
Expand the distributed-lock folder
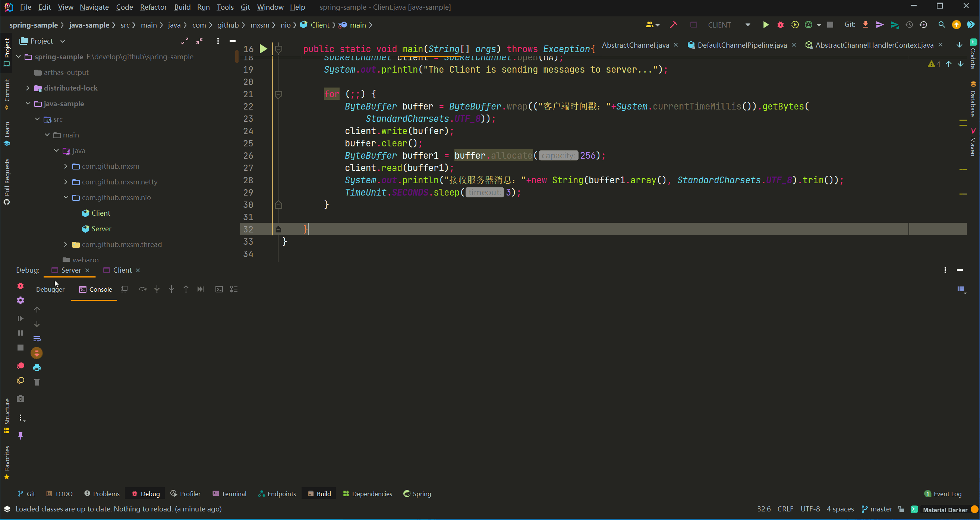coord(28,88)
